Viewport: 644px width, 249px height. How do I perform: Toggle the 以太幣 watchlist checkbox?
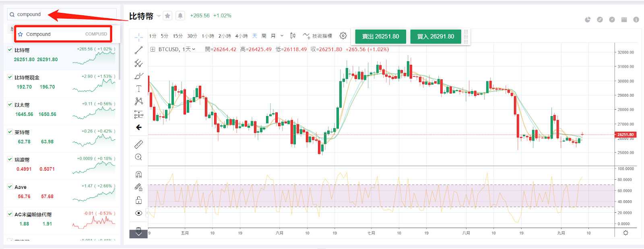[x=10, y=104]
